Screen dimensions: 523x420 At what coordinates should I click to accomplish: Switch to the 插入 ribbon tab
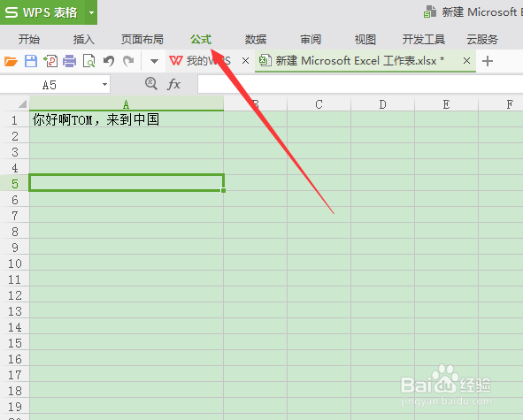point(84,39)
